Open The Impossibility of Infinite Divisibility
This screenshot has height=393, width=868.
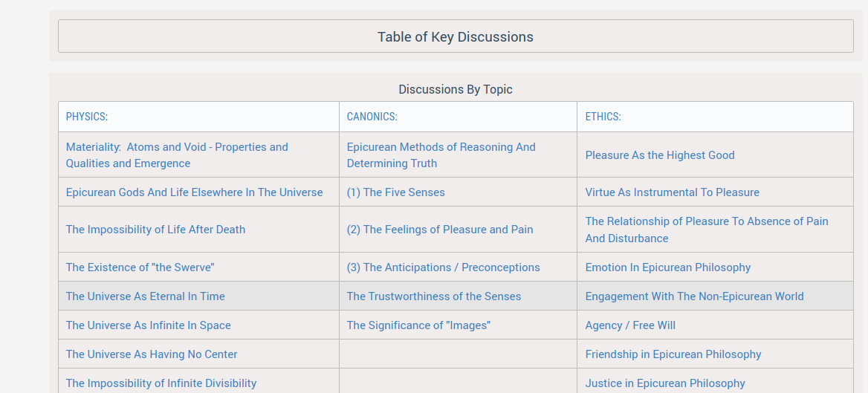tap(161, 383)
